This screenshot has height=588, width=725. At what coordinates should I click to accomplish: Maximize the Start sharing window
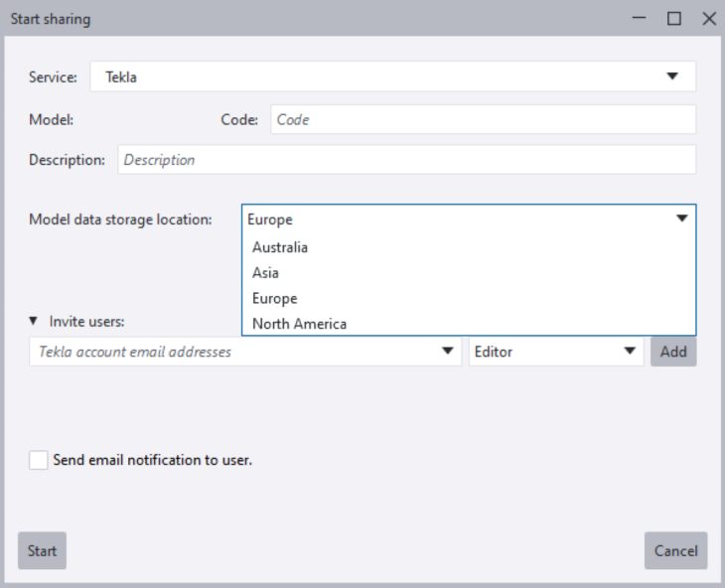click(x=674, y=19)
